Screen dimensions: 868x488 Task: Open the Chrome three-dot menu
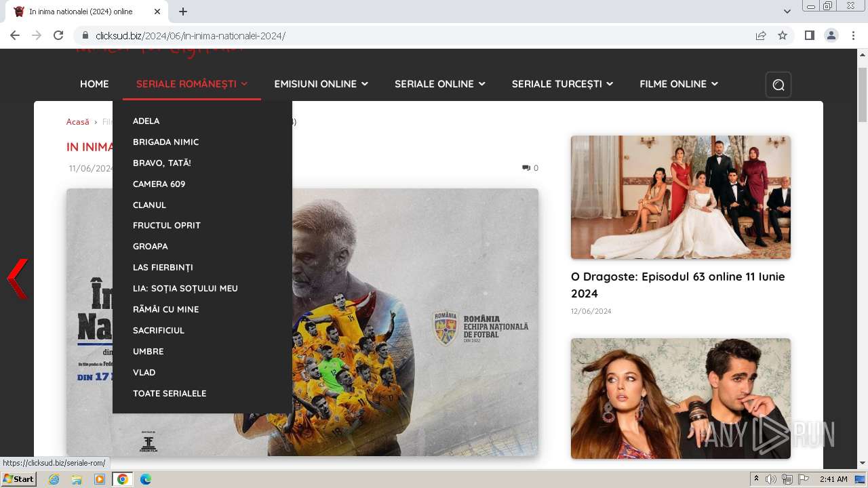[853, 36]
